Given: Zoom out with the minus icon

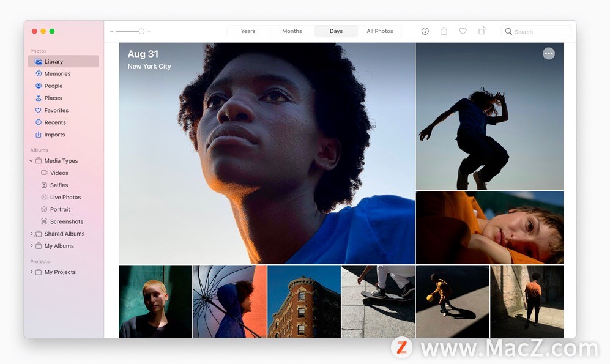Looking at the screenshot, I should [111, 31].
